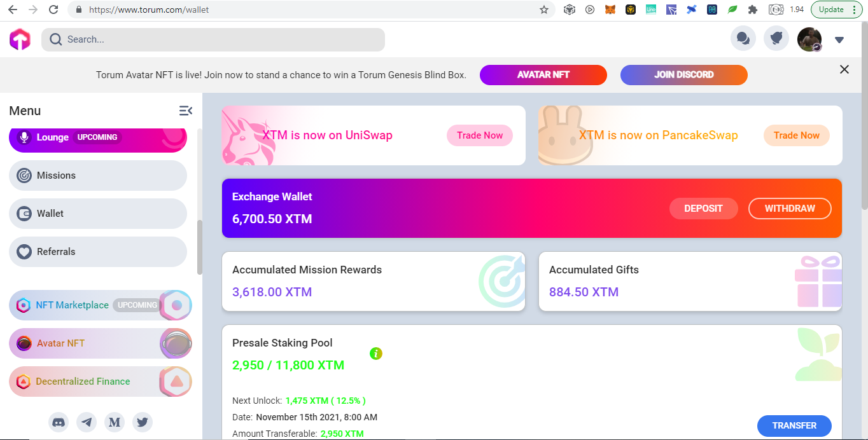Bookmark this page with the star
Viewport: 868px width, 440px height.
coord(544,10)
